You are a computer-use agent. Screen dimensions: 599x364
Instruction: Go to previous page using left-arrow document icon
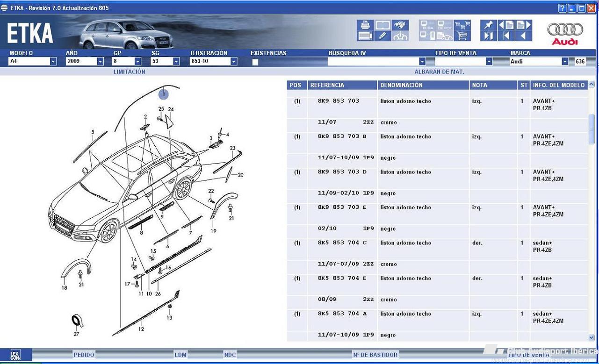pos(506,25)
